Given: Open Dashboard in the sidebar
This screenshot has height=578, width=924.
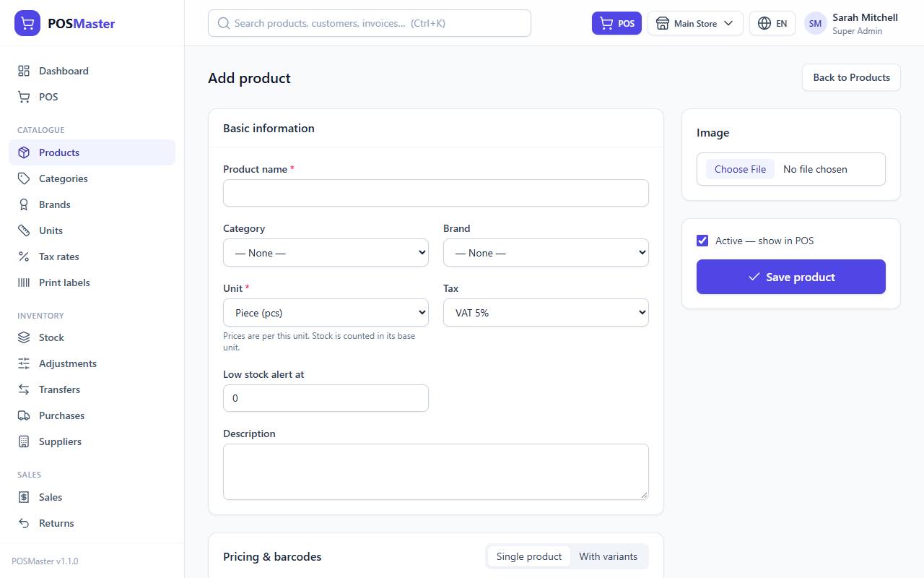Looking at the screenshot, I should 92,71.
